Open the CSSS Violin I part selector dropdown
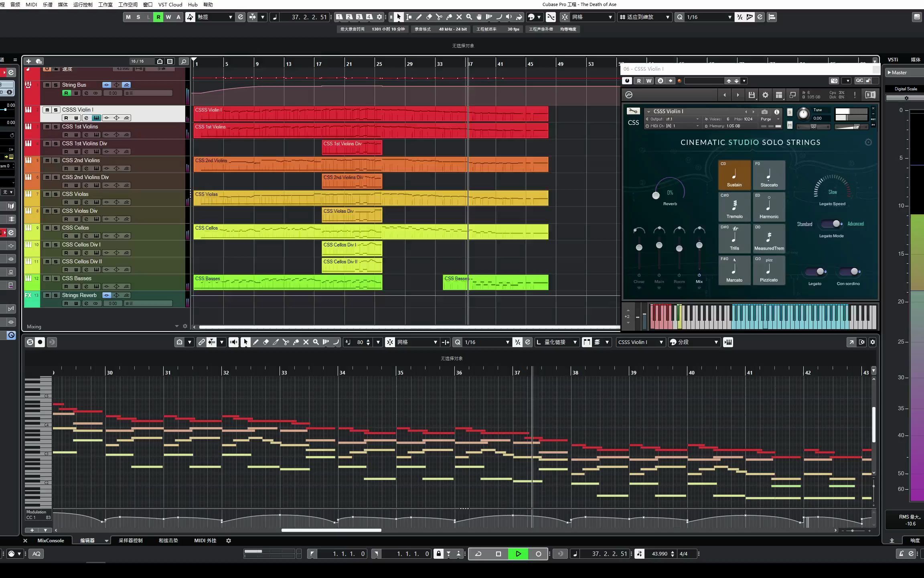The height and width of the screenshot is (578, 924). [640, 342]
